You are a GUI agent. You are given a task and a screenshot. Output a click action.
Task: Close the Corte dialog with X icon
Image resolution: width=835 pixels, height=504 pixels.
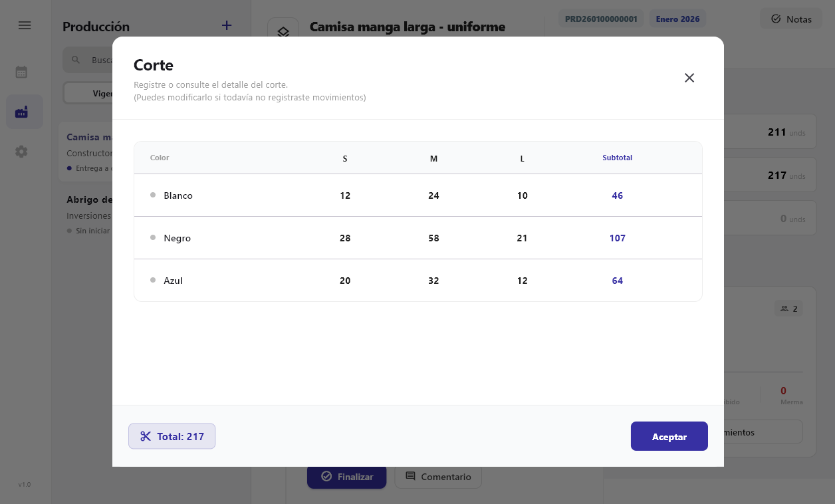pos(689,78)
